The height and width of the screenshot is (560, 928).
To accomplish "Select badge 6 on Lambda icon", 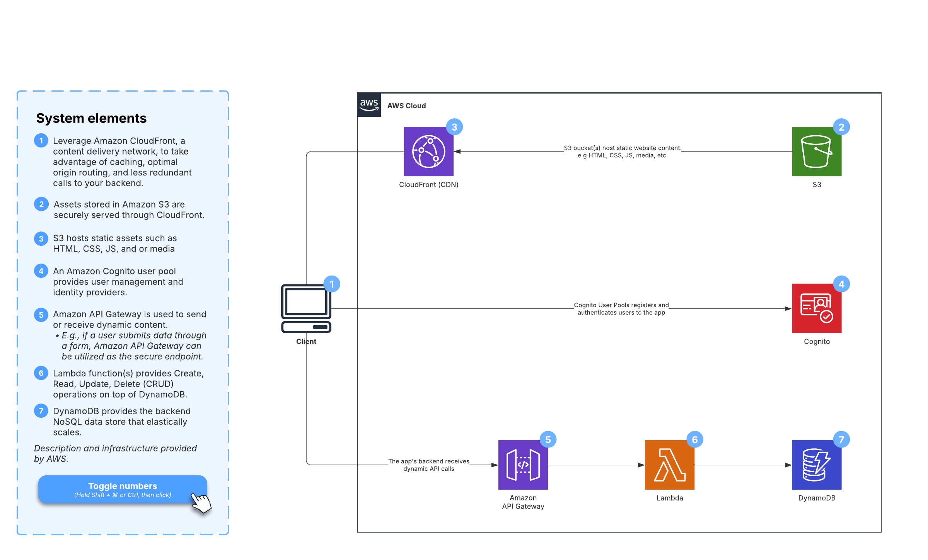I will pyautogui.click(x=694, y=440).
